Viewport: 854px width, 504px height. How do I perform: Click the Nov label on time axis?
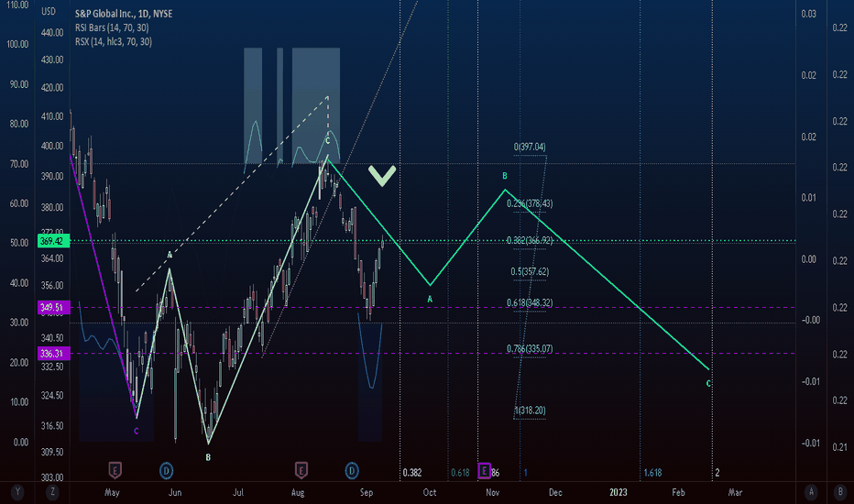(492, 493)
